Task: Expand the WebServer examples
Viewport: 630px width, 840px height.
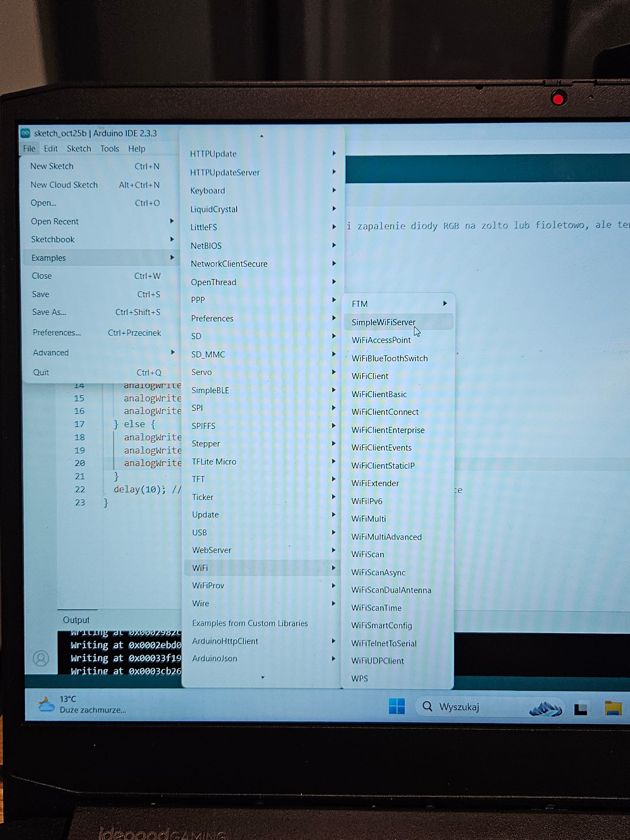Action: [262, 550]
